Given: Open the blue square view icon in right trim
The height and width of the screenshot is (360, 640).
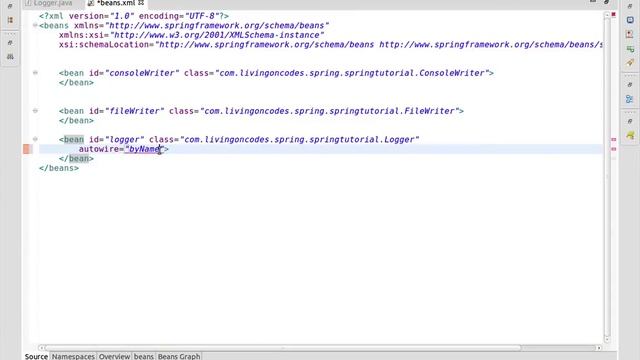Looking at the screenshot, I should click(x=630, y=20).
